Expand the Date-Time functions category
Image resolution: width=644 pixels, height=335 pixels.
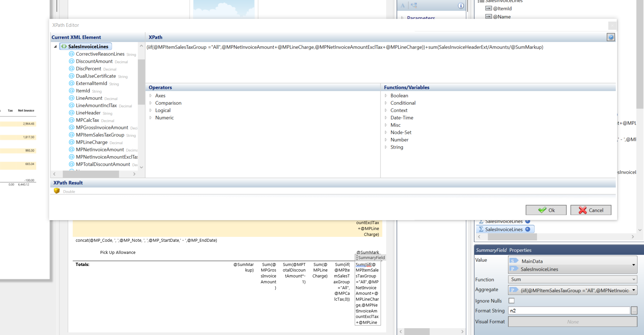click(386, 118)
